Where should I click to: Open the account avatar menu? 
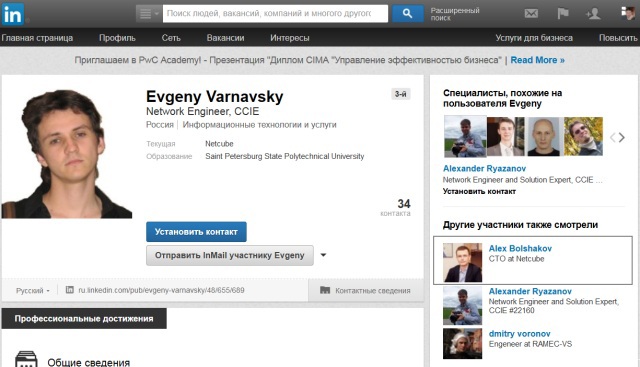point(628,13)
